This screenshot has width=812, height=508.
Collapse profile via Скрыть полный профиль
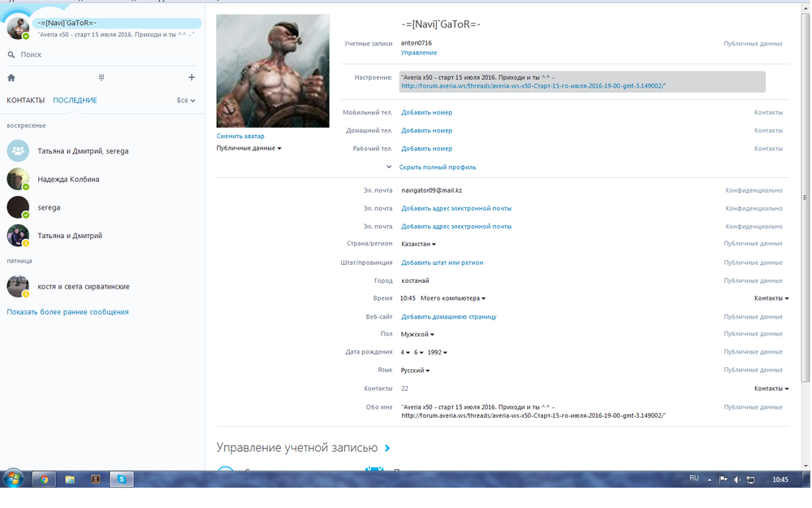coord(437,167)
